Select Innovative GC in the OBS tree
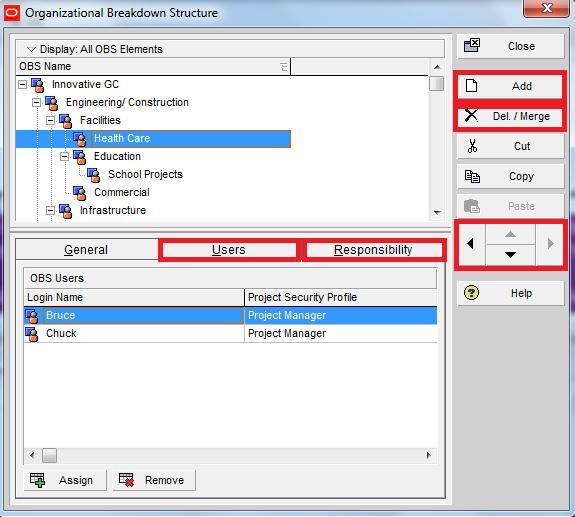The width and height of the screenshot is (575, 517). click(85, 84)
